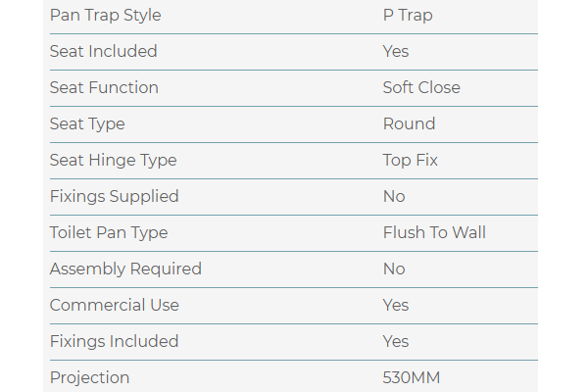This screenshot has width=588, height=392.
Task: Click the "Seat Type" label
Action: (87, 123)
